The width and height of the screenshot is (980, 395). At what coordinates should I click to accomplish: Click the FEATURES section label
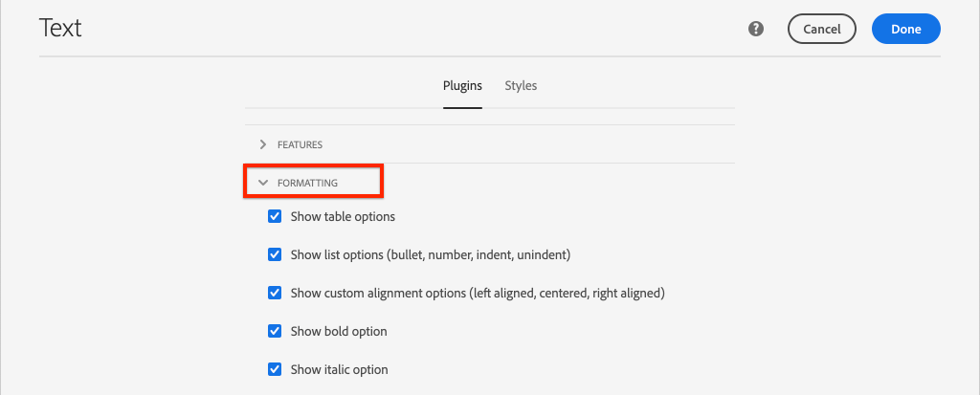pos(300,144)
